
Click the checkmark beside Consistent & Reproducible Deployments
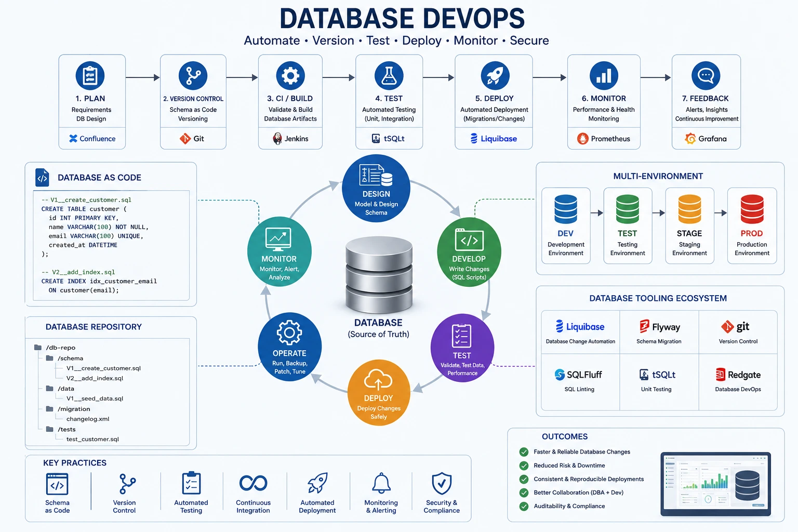tap(524, 479)
